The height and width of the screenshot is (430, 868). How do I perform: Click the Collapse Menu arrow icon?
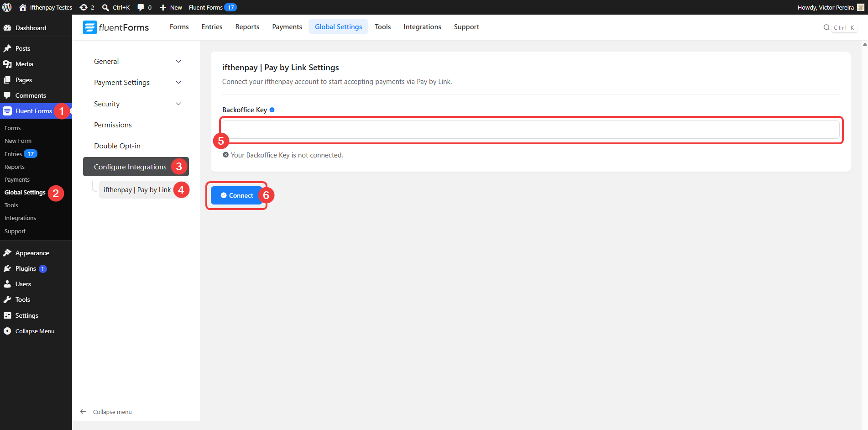coord(7,331)
